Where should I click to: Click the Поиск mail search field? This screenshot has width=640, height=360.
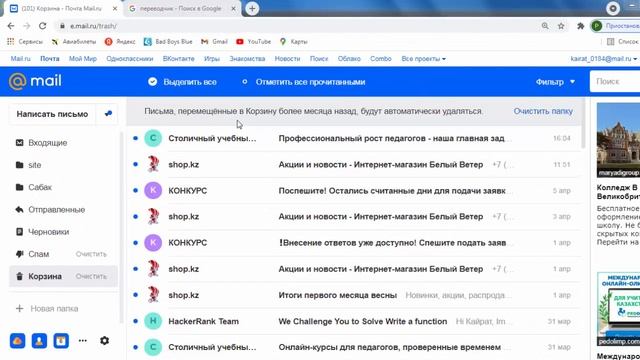[x=615, y=82]
